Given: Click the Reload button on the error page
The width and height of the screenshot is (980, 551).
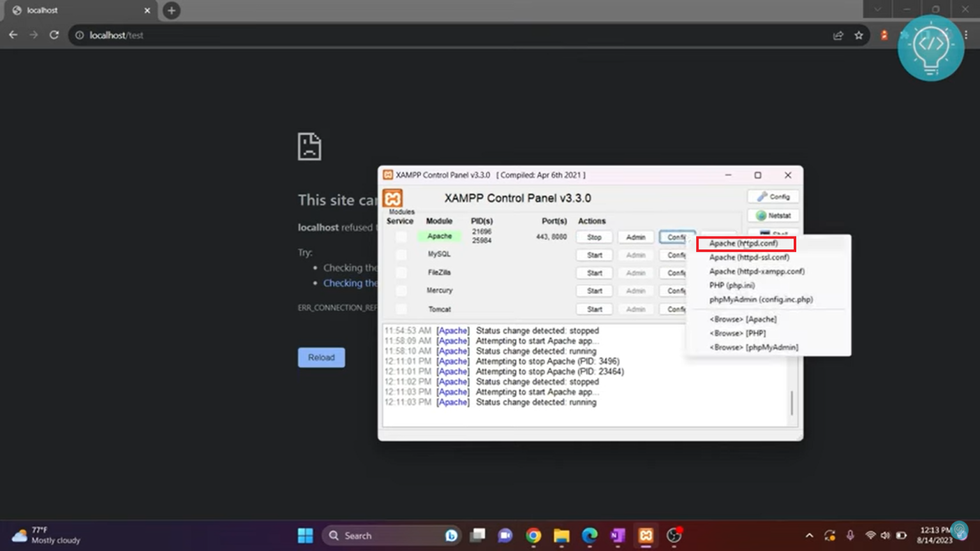Looking at the screenshot, I should (321, 357).
